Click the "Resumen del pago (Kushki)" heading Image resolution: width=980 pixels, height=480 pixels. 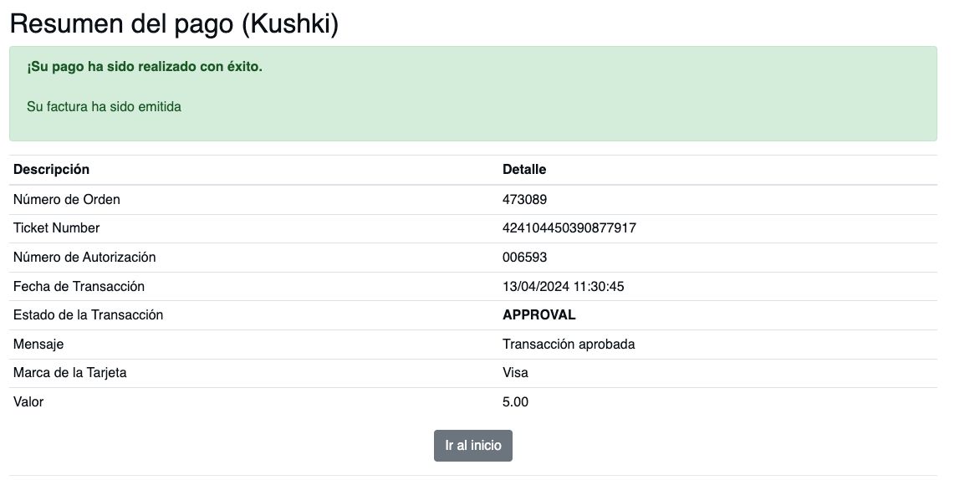174,24
